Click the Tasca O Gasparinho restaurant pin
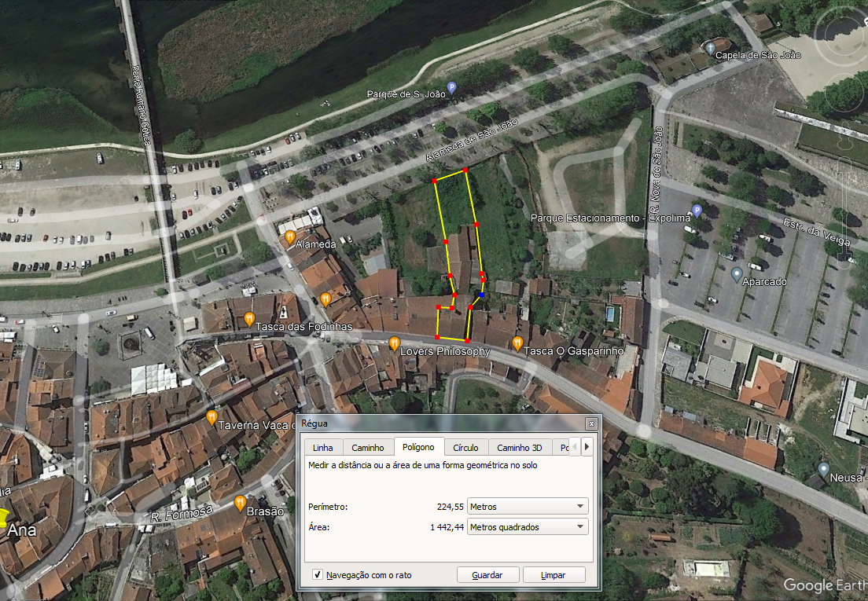Viewport: 868px width, 601px height. point(517,343)
